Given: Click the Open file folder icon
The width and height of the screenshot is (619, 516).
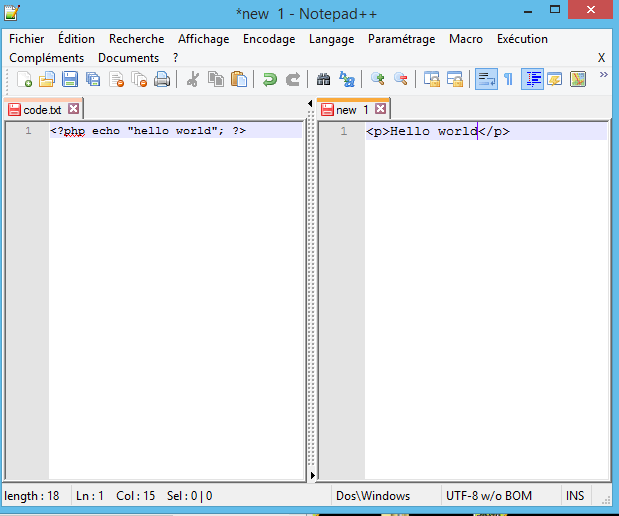Looking at the screenshot, I should click(x=47, y=80).
